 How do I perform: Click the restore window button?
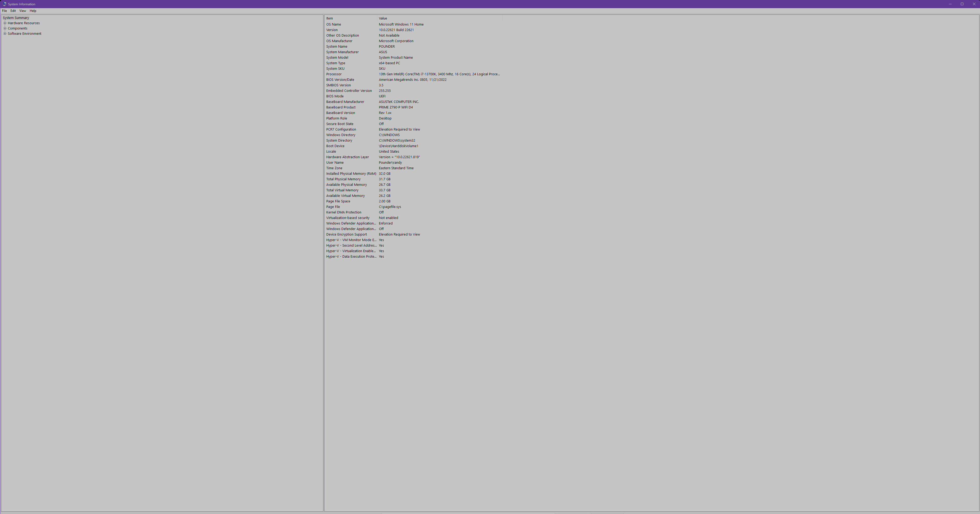pyautogui.click(x=962, y=4)
